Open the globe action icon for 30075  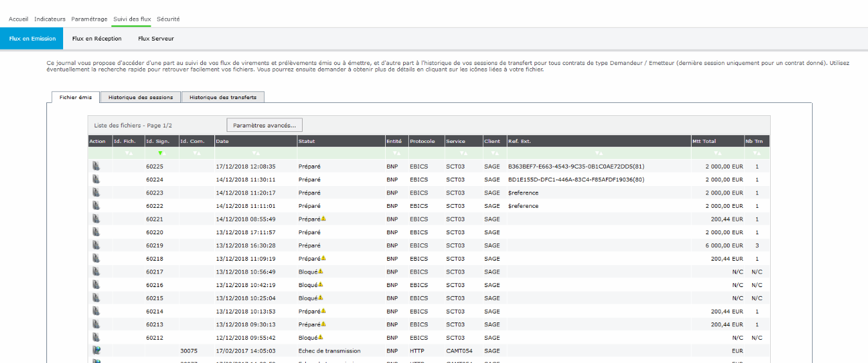click(96, 351)
